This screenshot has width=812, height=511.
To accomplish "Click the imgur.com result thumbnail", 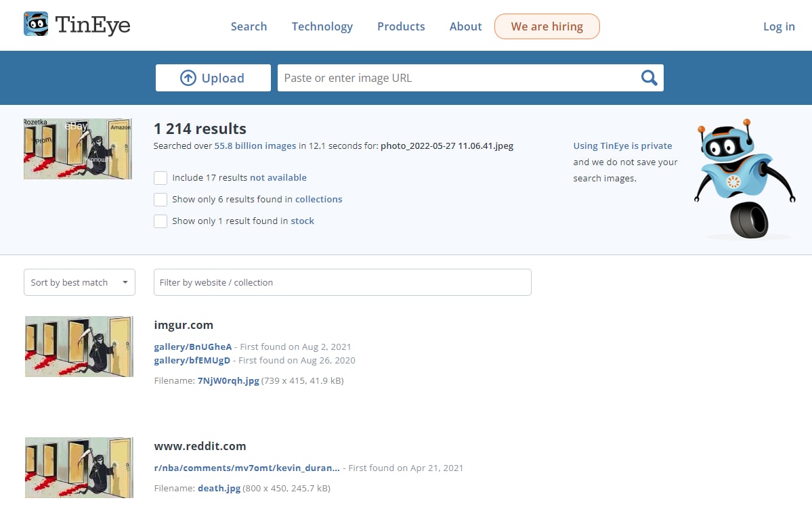I will (x=79, y=347).
